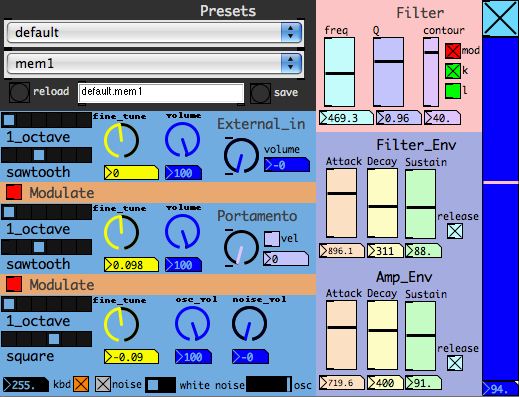Toggle the Filter_Env release checkbox
Viewport: 519px width, 397px height.
pos(455,231)
